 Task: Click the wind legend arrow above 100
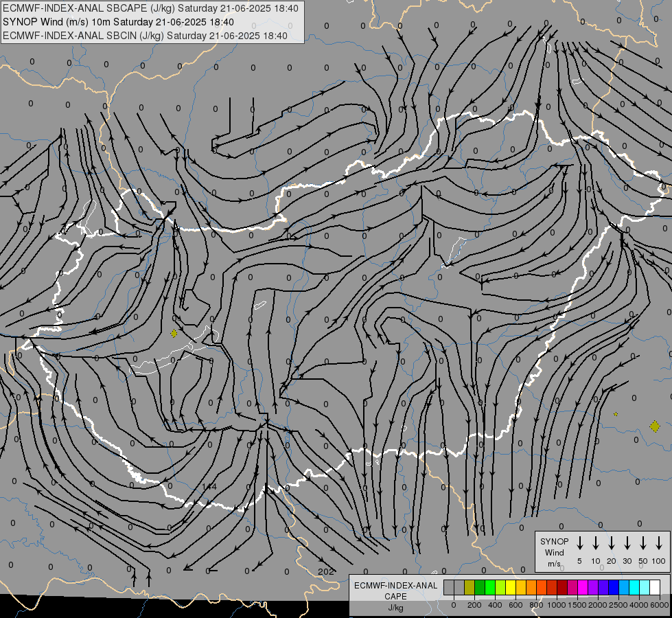[x=659, y=543]
